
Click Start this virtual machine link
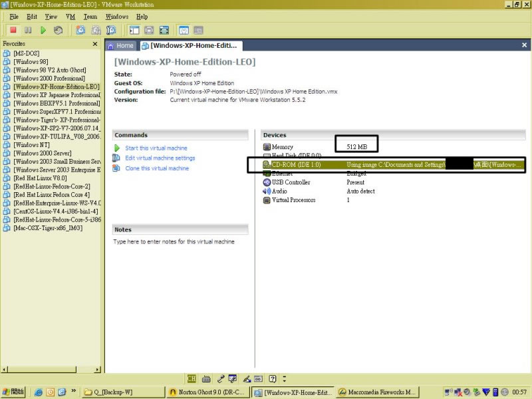pos(156,148)
